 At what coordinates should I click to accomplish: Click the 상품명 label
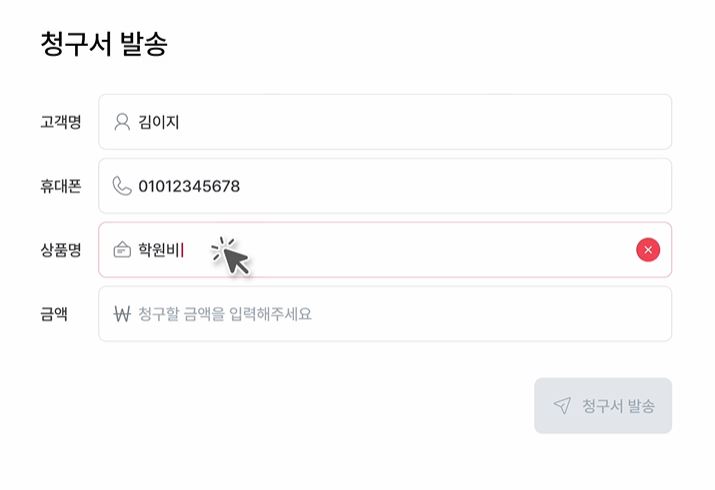[x=61, y=250]
